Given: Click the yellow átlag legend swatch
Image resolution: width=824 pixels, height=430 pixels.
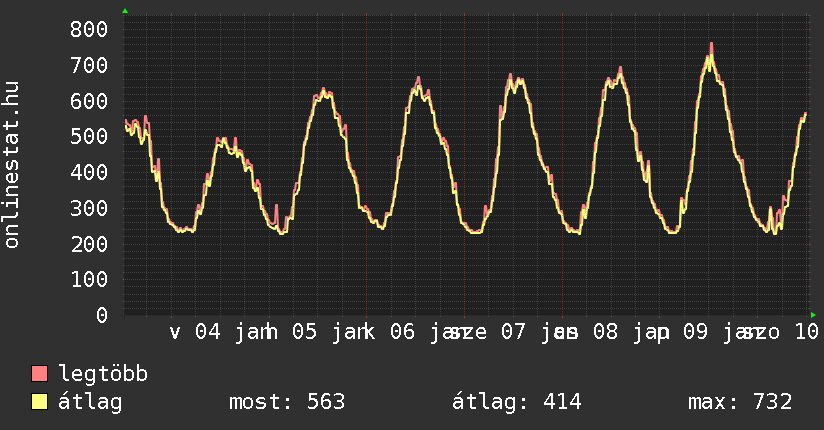Looking at the screenshot, I should [40, 402].
